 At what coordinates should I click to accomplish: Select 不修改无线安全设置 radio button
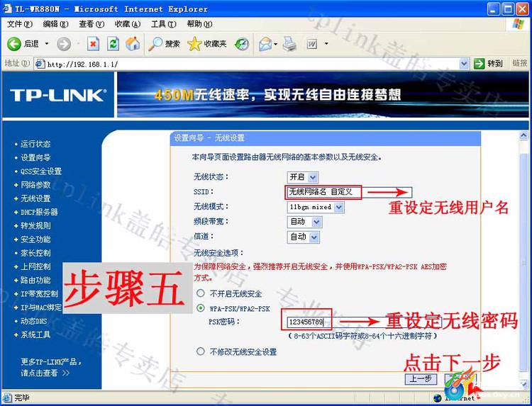click(201, 351)
